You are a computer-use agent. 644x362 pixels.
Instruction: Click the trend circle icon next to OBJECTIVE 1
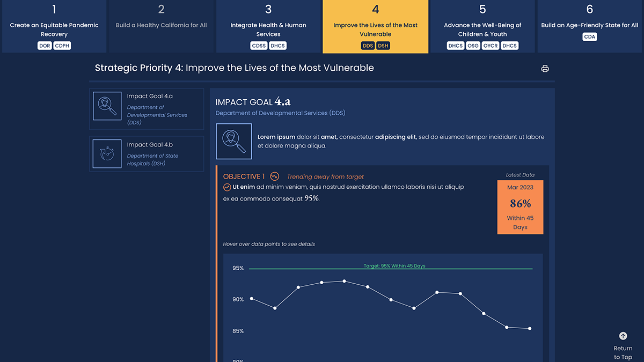click(275, 176)
